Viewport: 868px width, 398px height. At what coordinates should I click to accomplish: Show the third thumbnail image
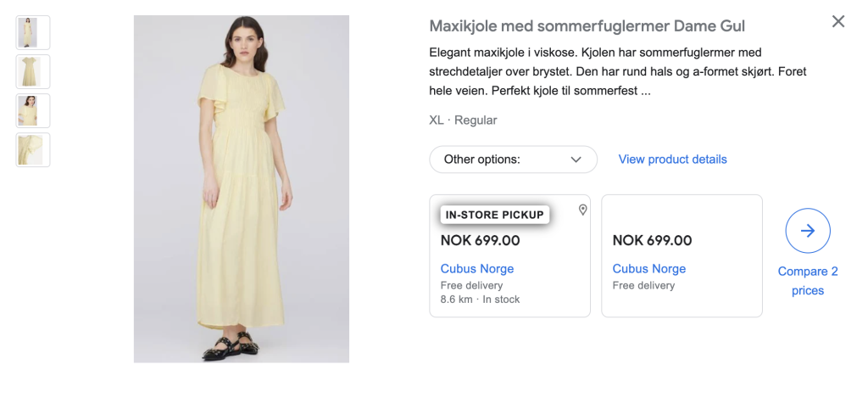[x=33, y=110]
